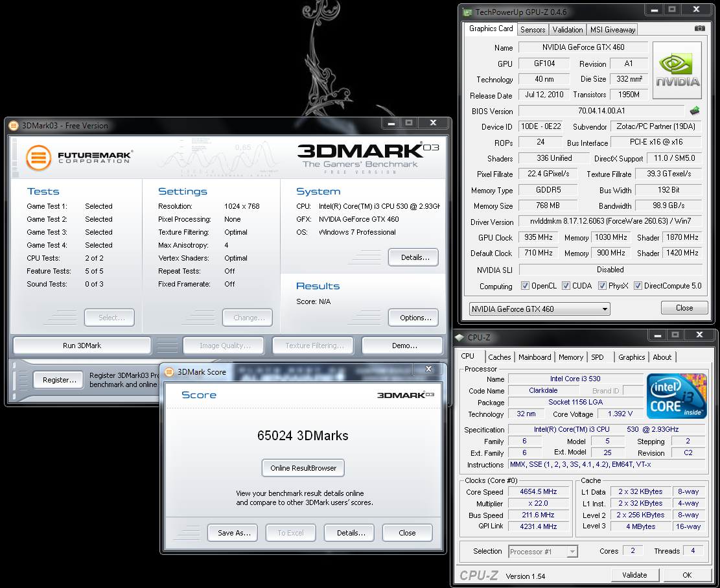Click the BIOS save chip icon in GPU-Z
This screenshot has width=720, height=588.
(695, 111)
